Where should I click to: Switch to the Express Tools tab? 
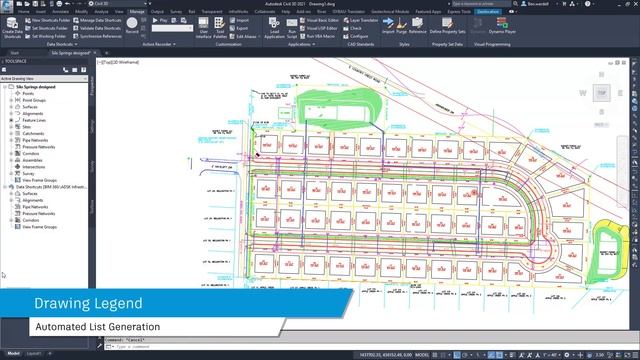(x=459, y=11)
